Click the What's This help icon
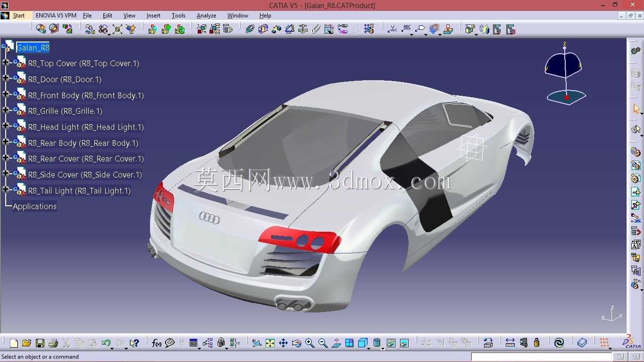This screenshot has width=644, height=362. pyautogui.click(x=134, y=343)
